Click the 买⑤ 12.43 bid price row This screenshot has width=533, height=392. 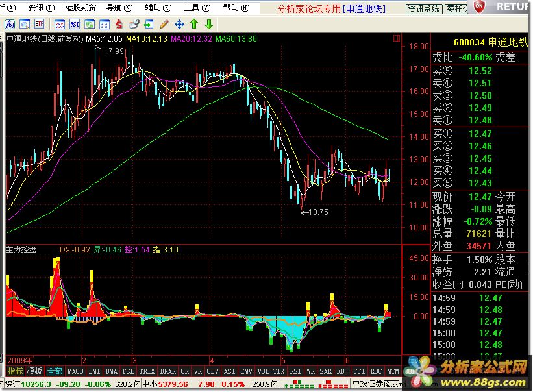(462, 183)
